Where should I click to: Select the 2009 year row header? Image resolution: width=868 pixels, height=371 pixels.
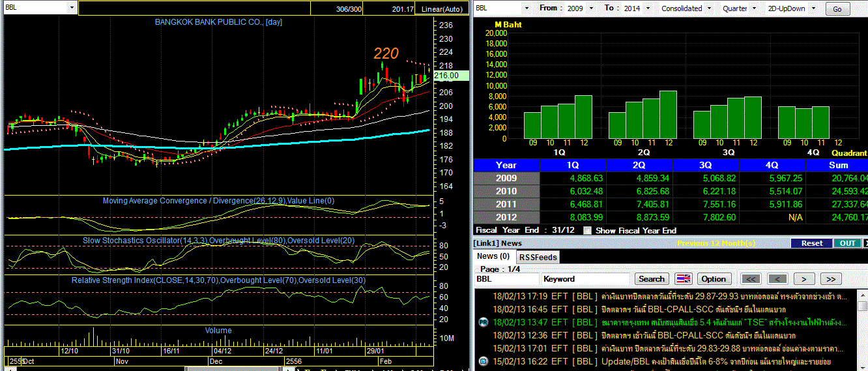pyautogui.click(x=506, y=178)
